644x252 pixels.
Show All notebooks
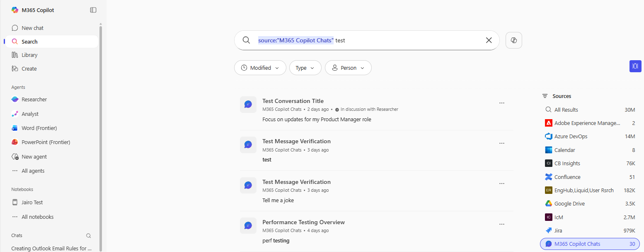coord(52,217)
